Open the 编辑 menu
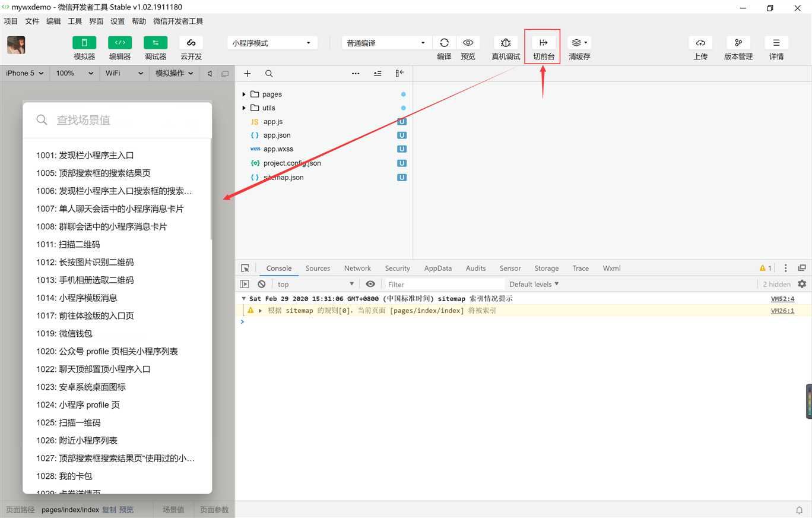The image size is (812, 518). click(53, 21)
